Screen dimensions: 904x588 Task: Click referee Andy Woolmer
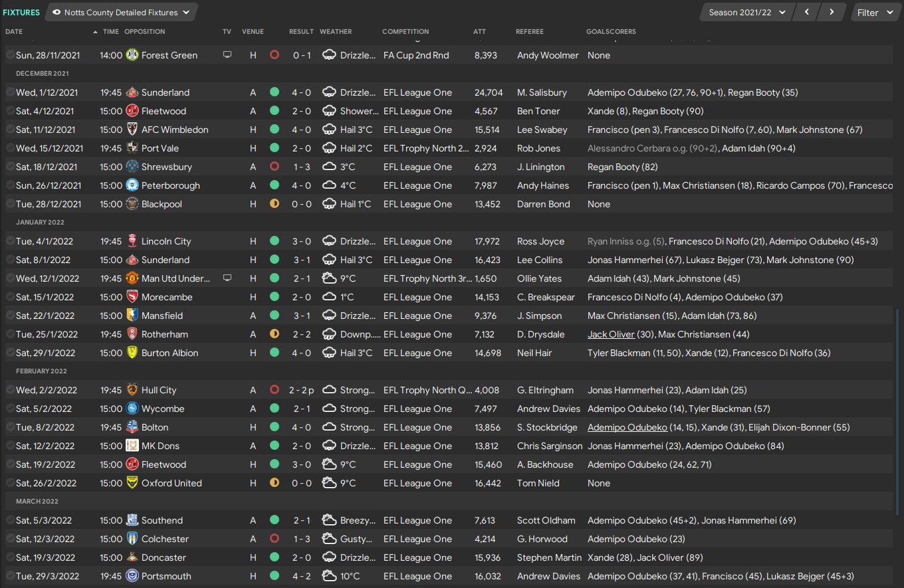[x=548, y=55]
